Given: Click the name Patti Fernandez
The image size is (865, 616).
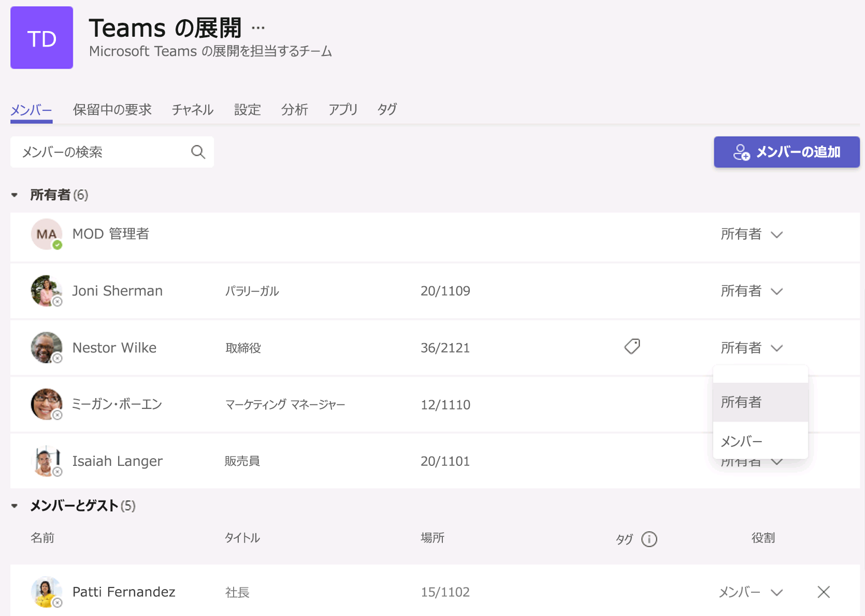Looking at the screenshot, I should (x=124, y=592).
